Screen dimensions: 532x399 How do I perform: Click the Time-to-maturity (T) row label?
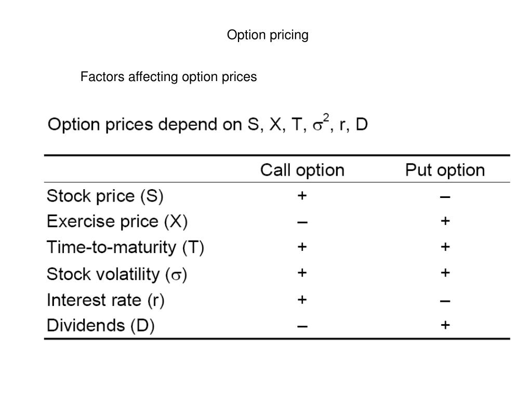click(125, 247)
